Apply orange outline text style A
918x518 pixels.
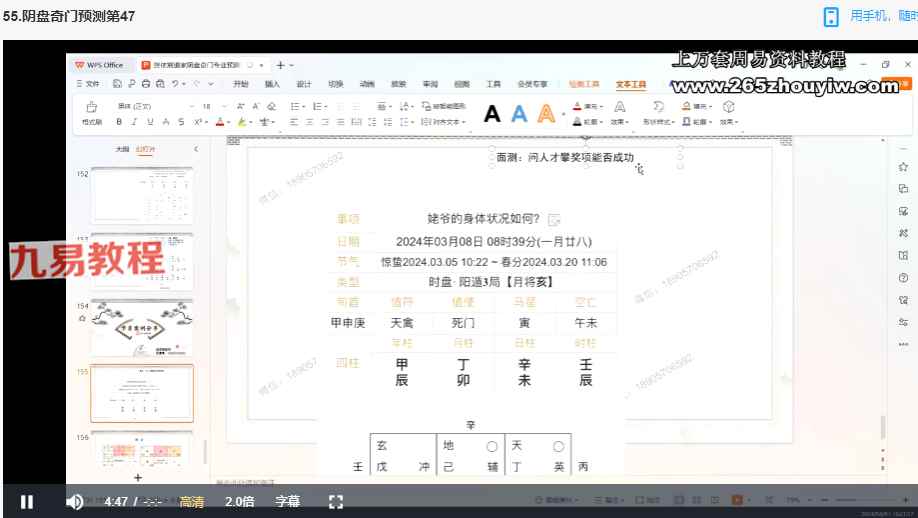(x=546, y=114)
